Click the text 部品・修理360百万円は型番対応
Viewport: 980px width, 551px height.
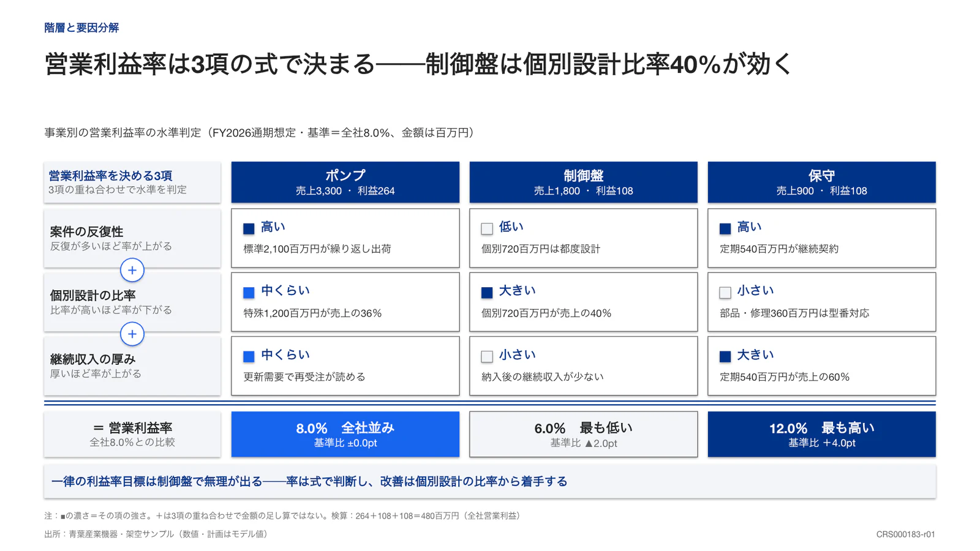point(794,313)
